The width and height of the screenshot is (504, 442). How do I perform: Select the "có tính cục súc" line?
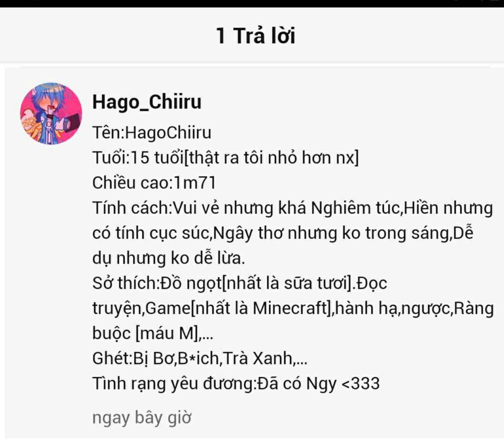point(283,233)
